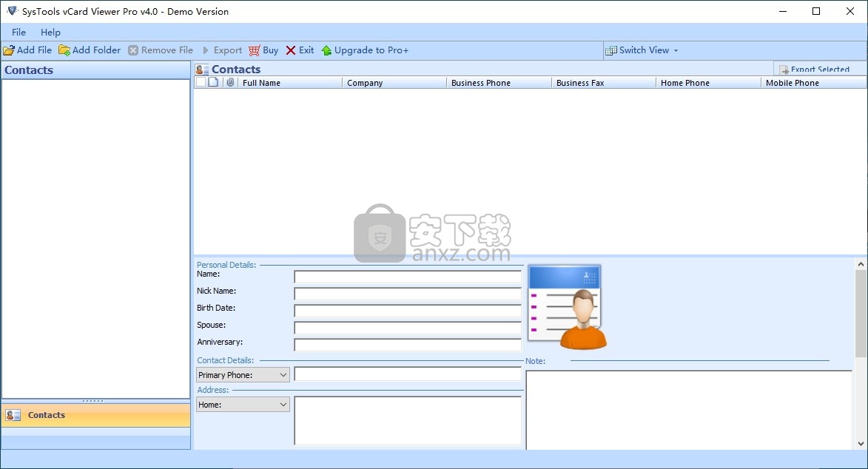Expand the Primary Phone dropdown

point(243,375)
